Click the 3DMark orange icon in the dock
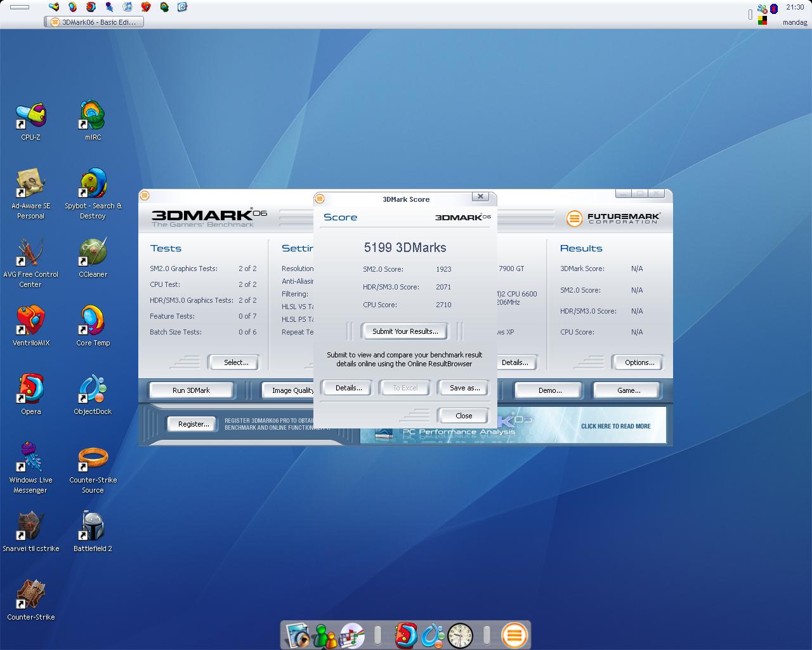Viewport: 812px width, 650px height. point(514,635)
